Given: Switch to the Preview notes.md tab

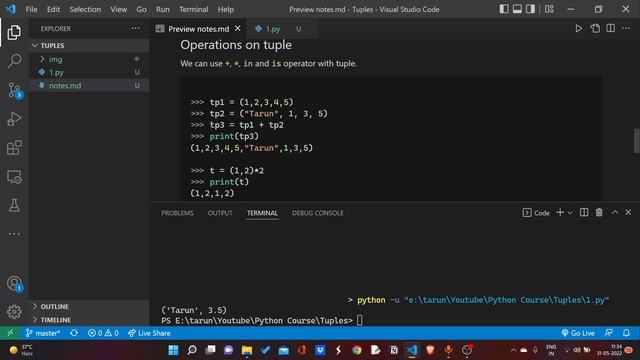Looking at the screenshot, I should pyautogui.click(x=199, y=29).
